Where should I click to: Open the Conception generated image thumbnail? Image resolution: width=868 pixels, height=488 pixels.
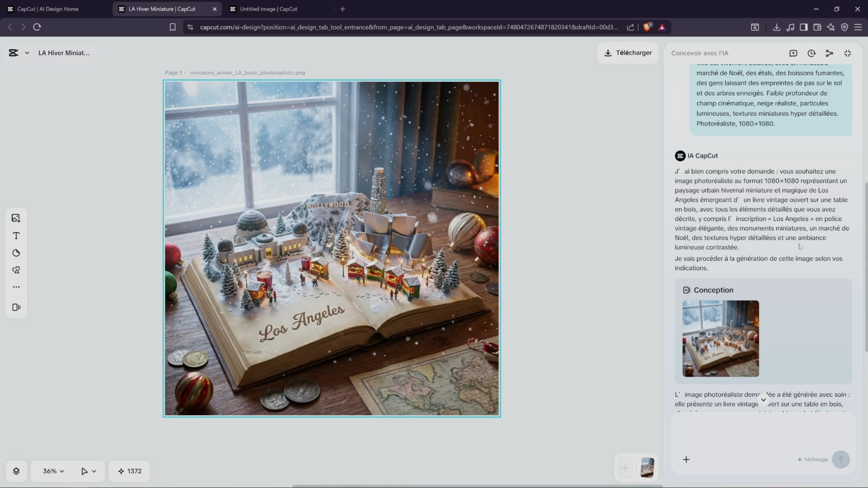(x=720, y=338)
